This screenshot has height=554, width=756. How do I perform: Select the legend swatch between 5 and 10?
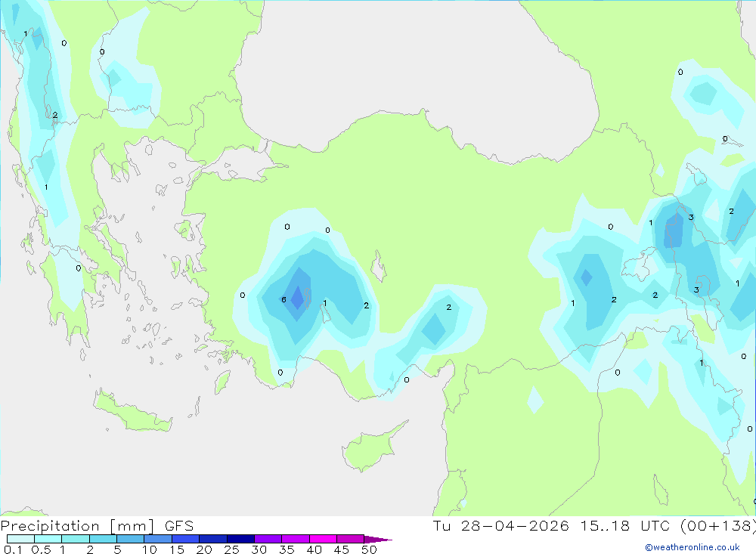point(131,539)
